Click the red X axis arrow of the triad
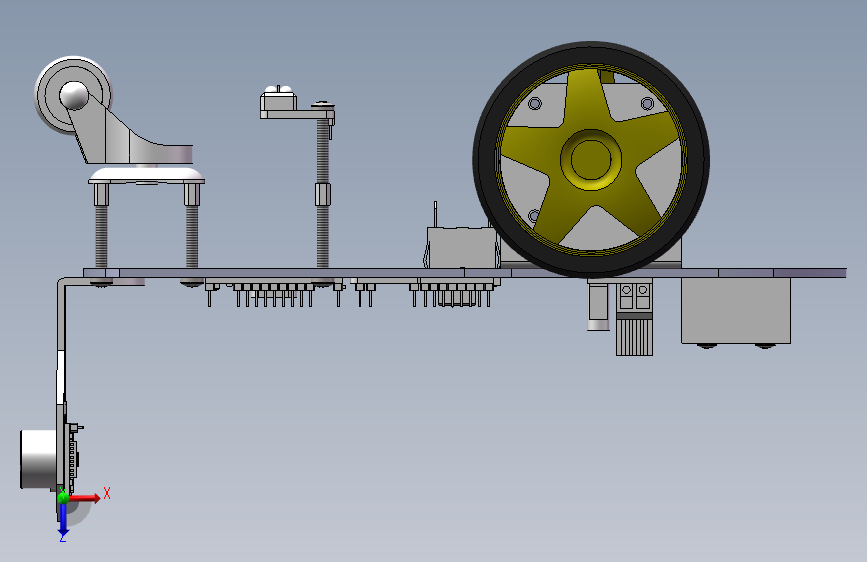This screenshot has height=562, width=867. click(85, 498)
